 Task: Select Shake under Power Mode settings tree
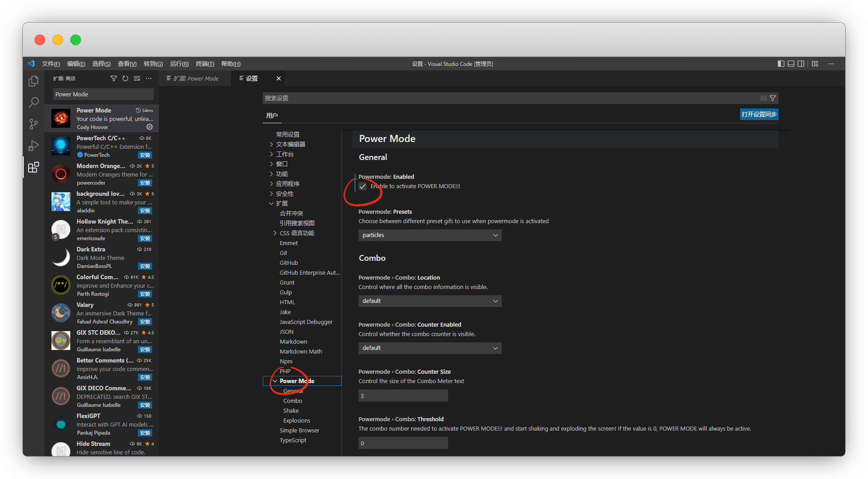[x=291, y=410]
